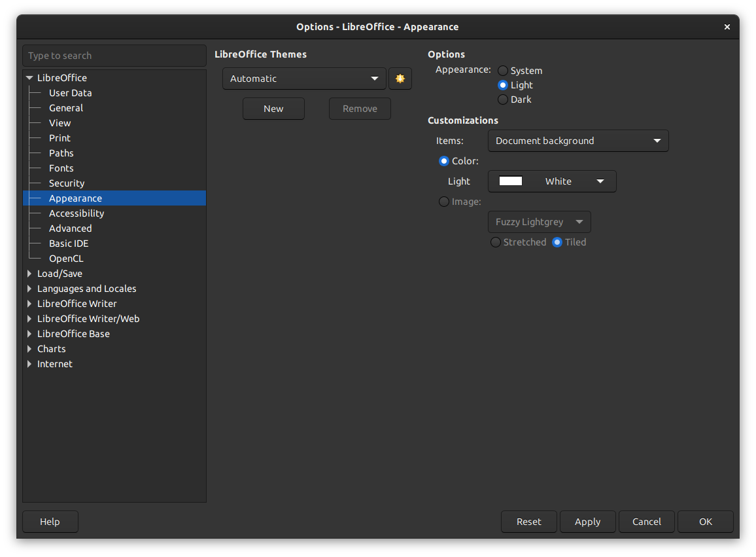Open the View settings page
Image resolution: width=756 pixels, height=557 pixels.
(x=60, y=123)
